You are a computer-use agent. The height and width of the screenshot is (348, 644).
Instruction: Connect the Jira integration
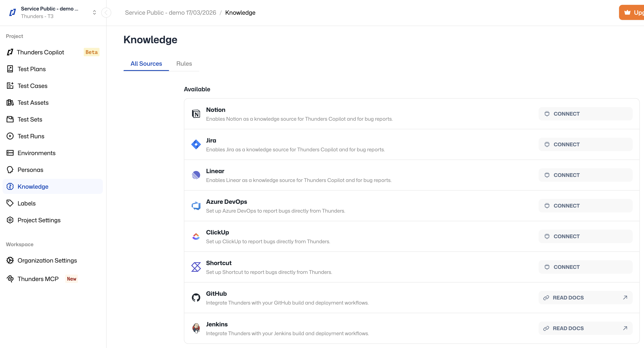[585, 144]
